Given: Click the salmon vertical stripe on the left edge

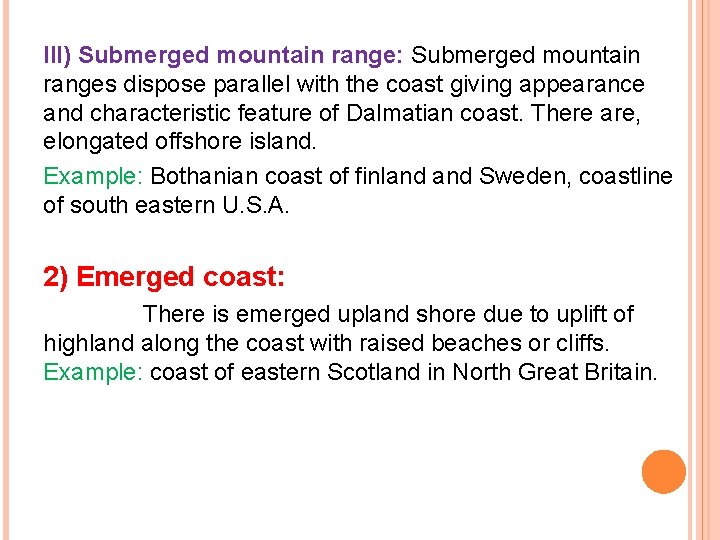Looking at the screenshot, I should (8, 270).
